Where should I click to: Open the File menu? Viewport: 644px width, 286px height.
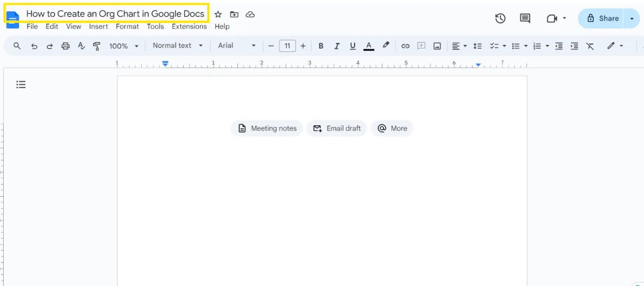pos(32,26)
